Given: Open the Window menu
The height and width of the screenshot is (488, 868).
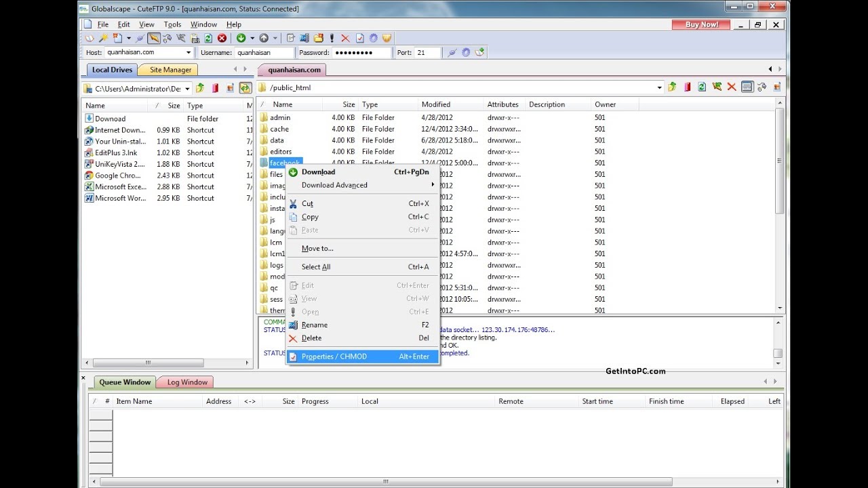Looking at the screenshot, I should pyautogui.click(x=203, y=24).
